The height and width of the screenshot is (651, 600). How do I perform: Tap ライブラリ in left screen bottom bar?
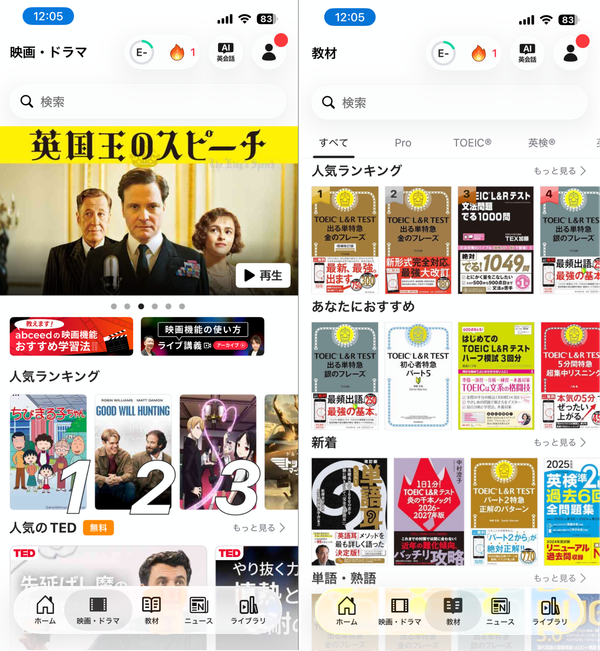248,610
